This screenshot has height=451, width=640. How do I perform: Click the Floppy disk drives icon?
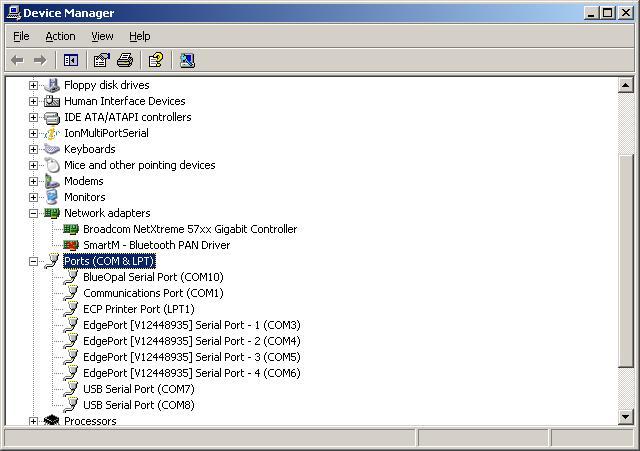[52, 85]
